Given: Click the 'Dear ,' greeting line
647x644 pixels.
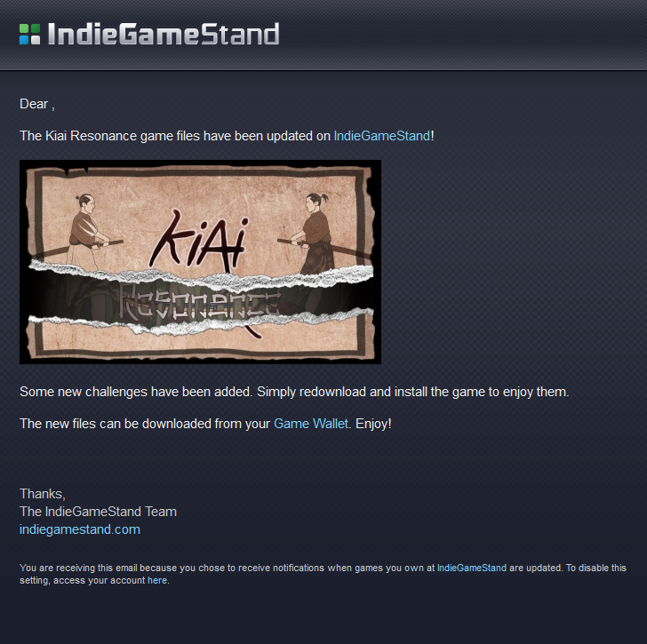Looking at the screenshot, I should (x=37, y=104).
